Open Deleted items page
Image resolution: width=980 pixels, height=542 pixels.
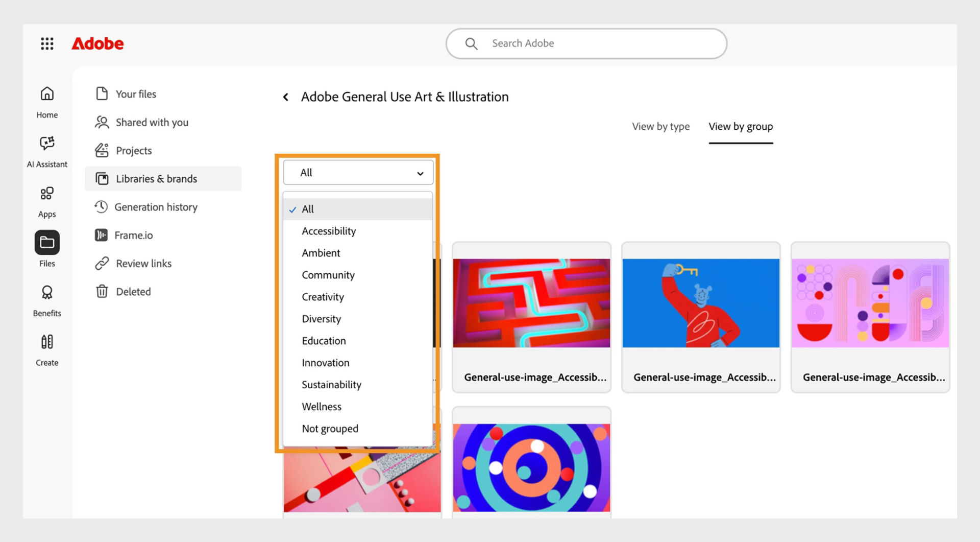(133, 292)
